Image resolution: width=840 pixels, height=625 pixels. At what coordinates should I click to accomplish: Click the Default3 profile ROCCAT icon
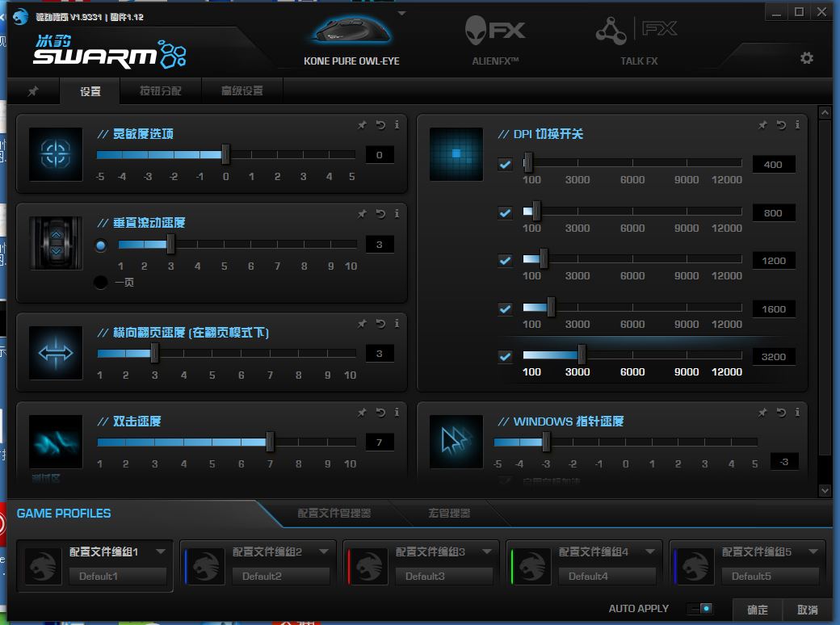pos(370,565)
